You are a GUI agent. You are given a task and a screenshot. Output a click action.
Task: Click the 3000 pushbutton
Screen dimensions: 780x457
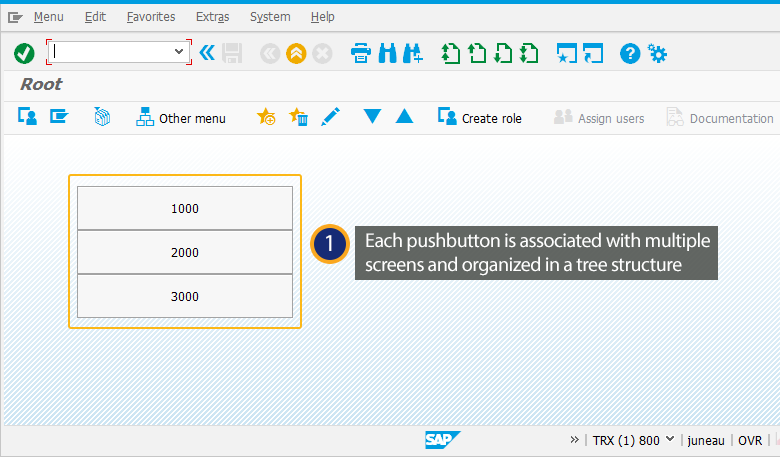coord(185,296)
